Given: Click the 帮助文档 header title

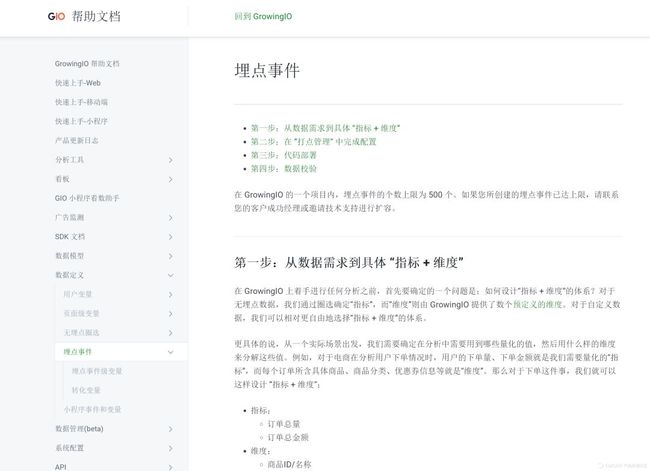Looking at the screenshot, I should [x=96, y=16].
